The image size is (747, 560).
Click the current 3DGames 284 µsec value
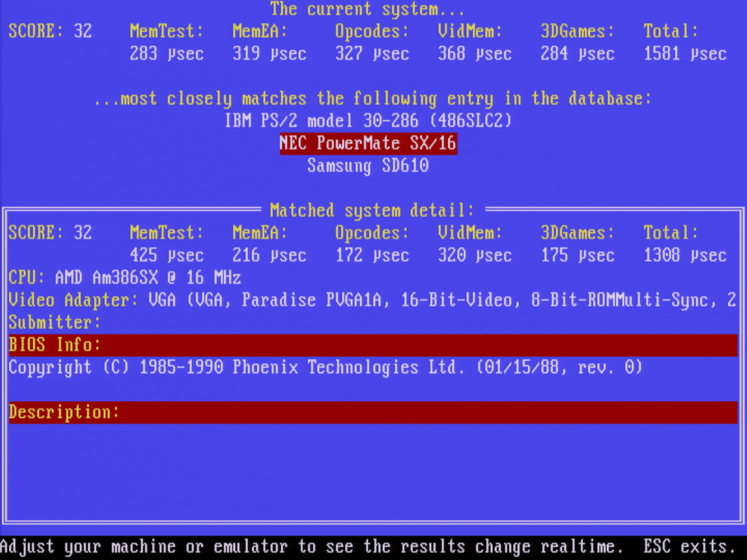click(577, 54)
